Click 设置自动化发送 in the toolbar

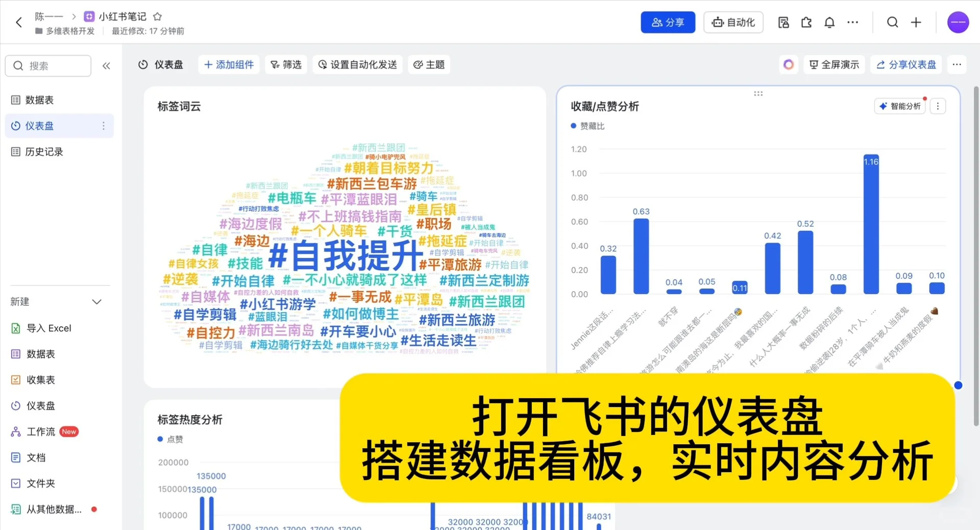(x=357, y=64)
